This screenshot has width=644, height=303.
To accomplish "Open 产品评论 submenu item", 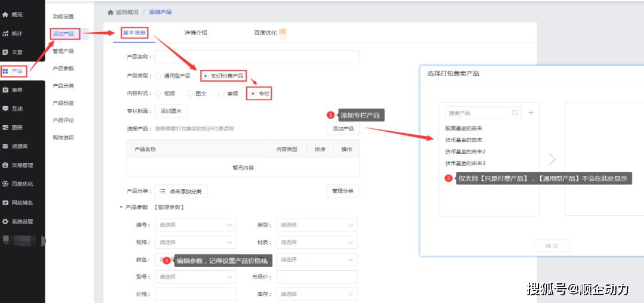I will 63,120.
